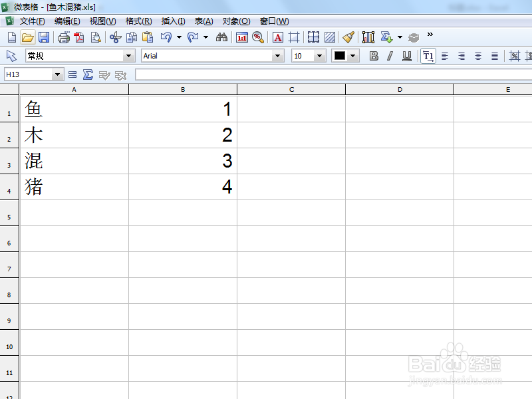
Task: Open the 编辑(E) menu
Action: [x=67, y=21]
